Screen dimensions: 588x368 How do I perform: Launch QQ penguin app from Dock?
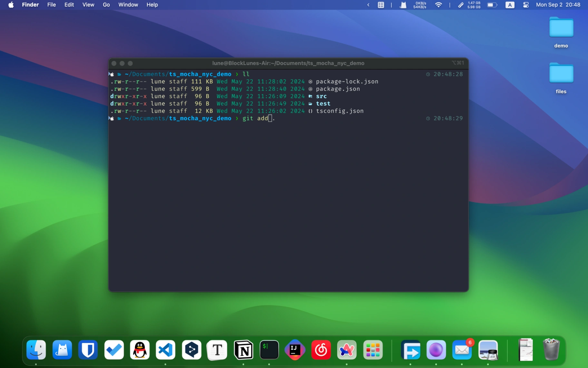pyautogui.click(x=140, y=350)
